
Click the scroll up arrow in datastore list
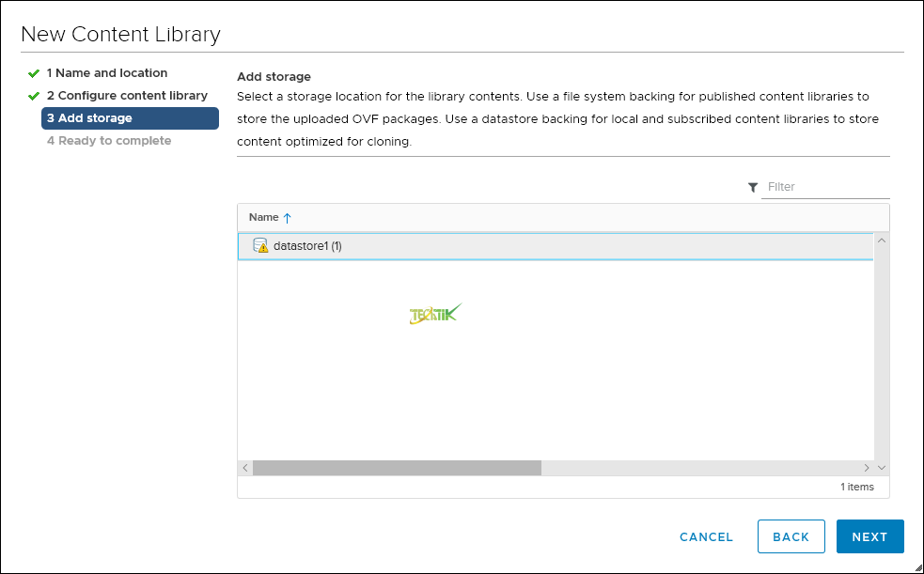pos(882,240)
